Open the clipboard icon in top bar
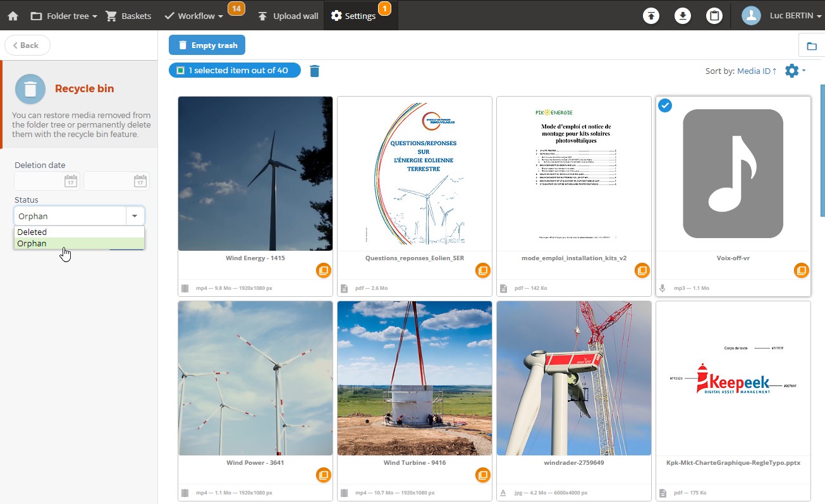Viewport: 825px width, 504px height. 714,16
